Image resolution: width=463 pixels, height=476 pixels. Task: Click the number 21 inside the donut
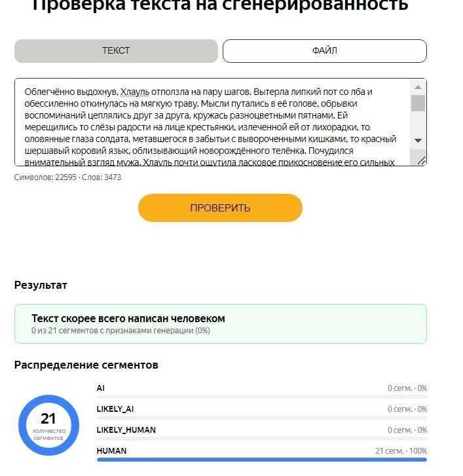click(48, 418)
